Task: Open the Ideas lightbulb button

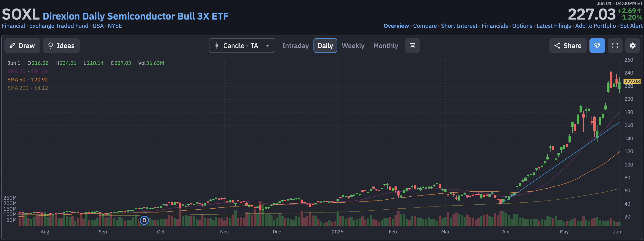Action: (61, 46)
